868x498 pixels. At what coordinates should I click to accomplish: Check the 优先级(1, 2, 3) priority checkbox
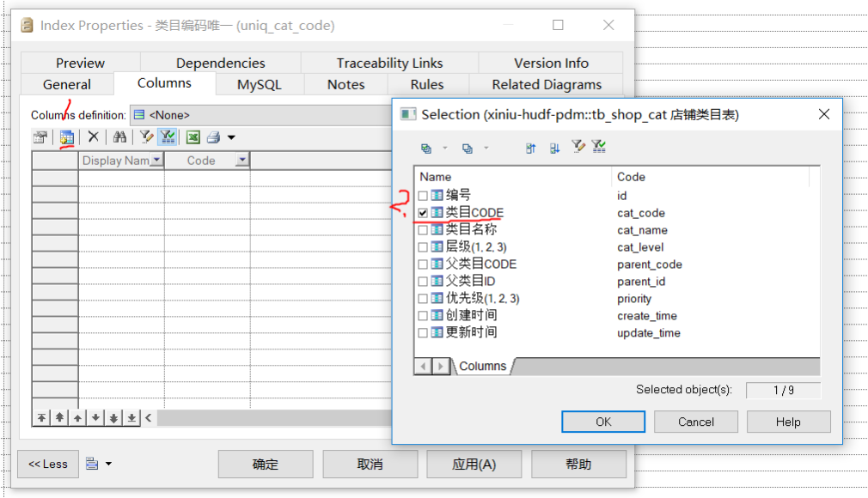pos(423,299)
